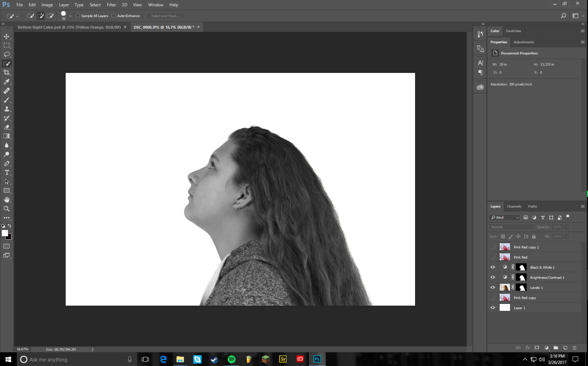Choose Add to selection mode
This screenshot has width=588, height=366.
(41, 16)
